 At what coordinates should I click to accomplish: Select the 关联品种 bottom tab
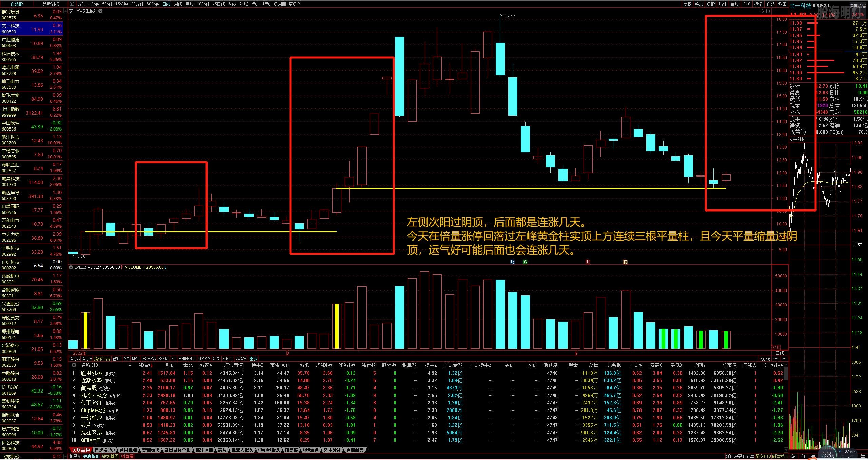pyautogui.click(x=81, y=450)
